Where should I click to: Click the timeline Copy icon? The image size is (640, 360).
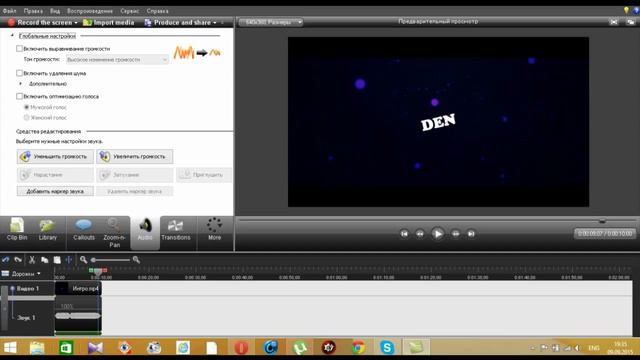point(44,260)
